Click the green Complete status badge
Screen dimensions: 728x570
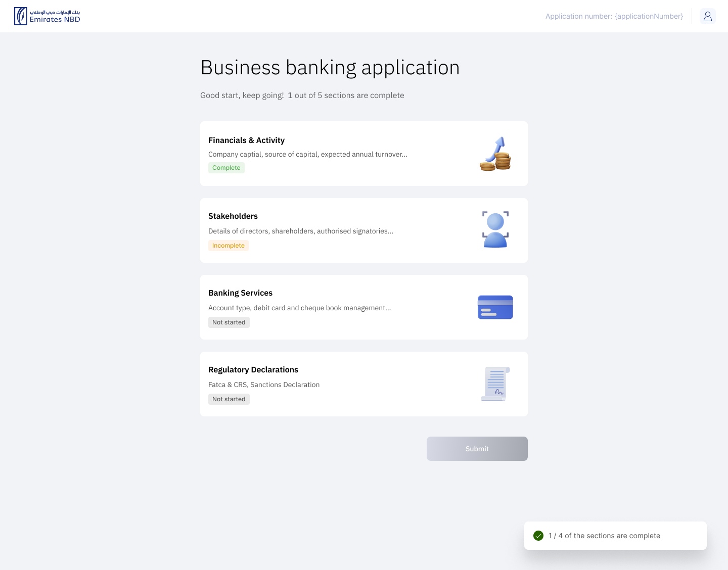click(x=226, y=168)
